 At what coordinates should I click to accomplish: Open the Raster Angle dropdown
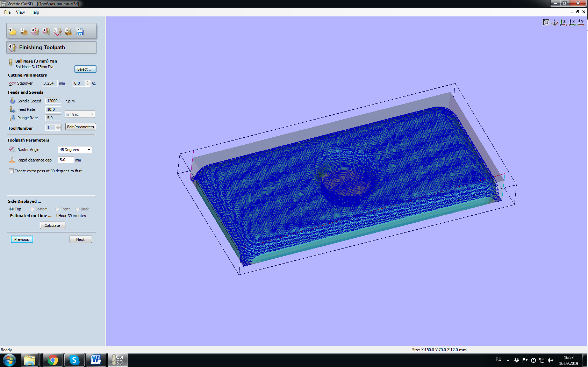coord(75,150)
